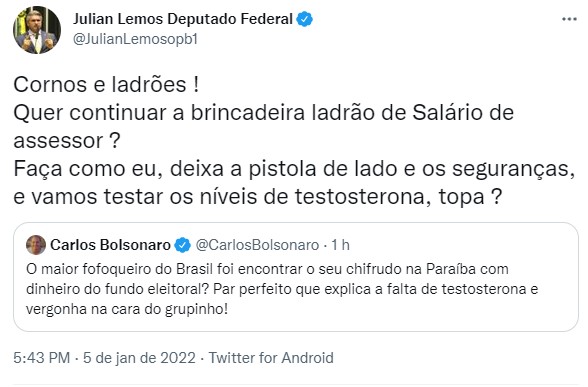This screenshot has width=588, height=387.
Task: Click the 5:43 PM tweet time
Action: tap(42, 357)
